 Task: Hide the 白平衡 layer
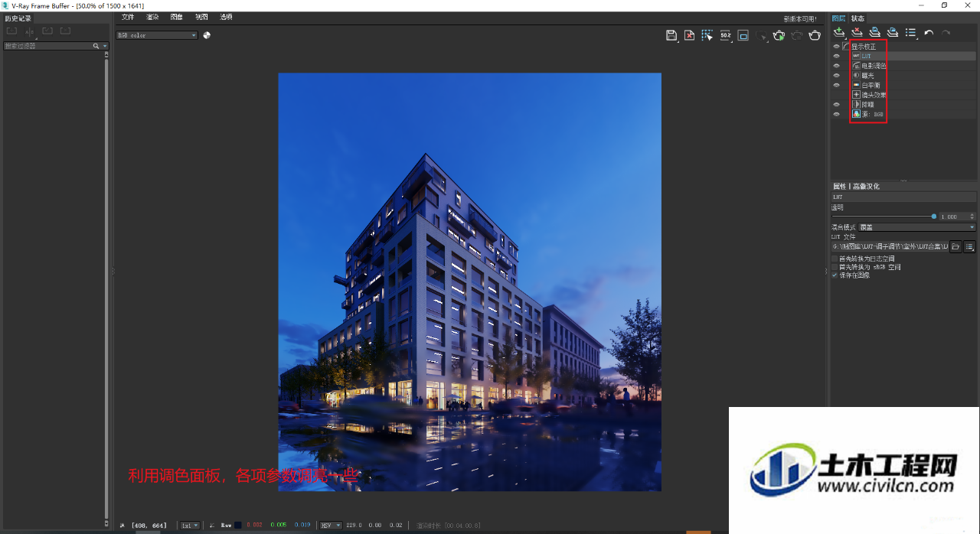(x=836, y=85)
